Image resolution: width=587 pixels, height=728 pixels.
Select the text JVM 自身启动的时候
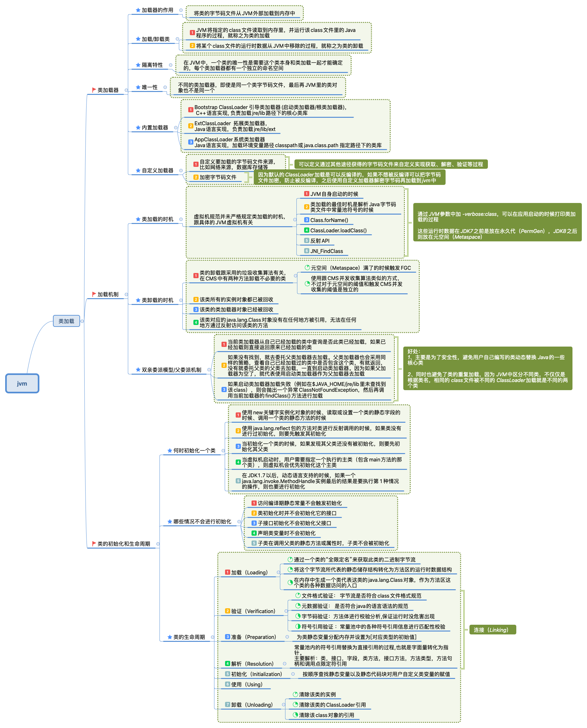click(334, 194)
